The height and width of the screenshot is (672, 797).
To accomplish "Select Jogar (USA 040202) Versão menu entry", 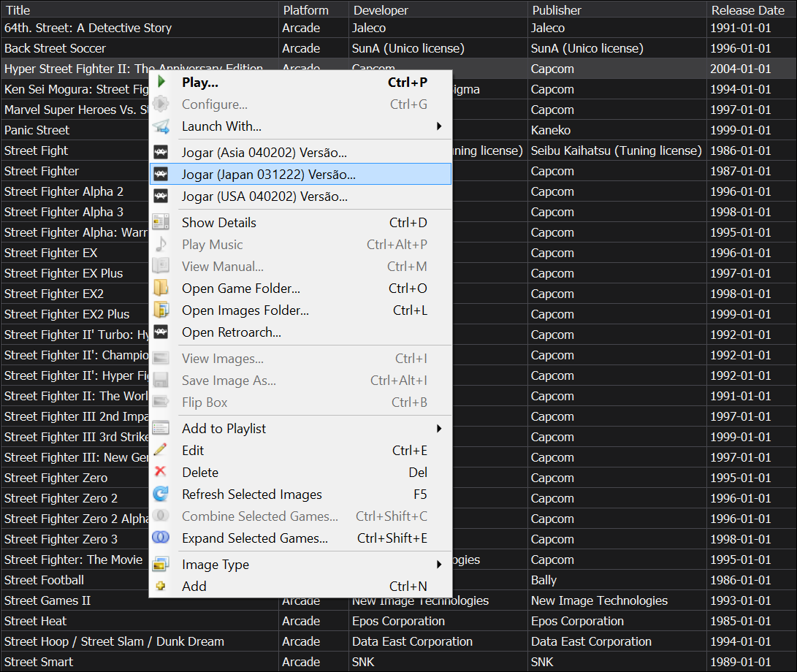I will click(x=300, y=196).
